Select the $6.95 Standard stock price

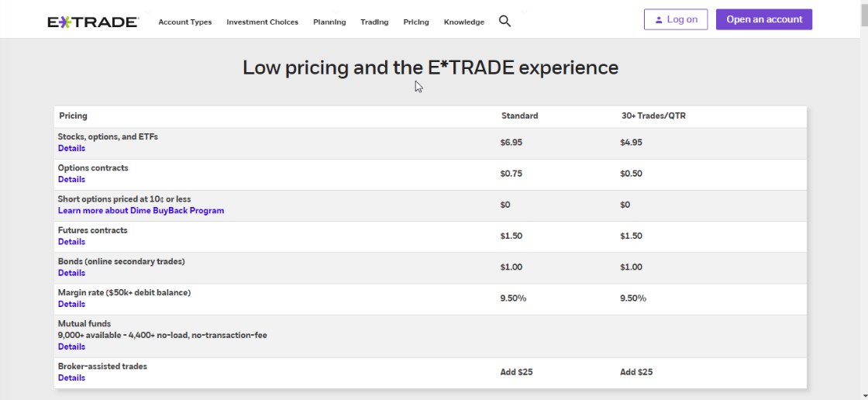click(x=511, y=143)
